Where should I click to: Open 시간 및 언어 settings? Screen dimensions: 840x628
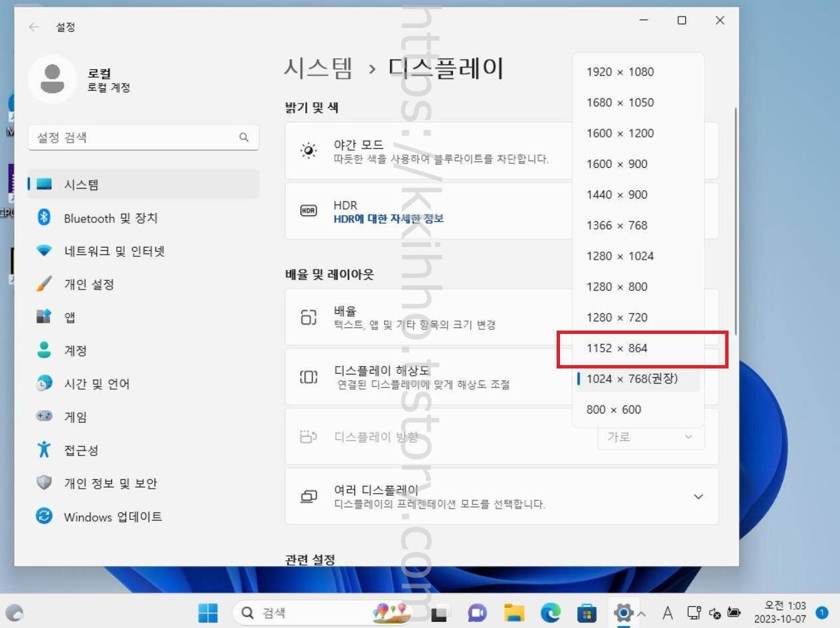(143, 384)
